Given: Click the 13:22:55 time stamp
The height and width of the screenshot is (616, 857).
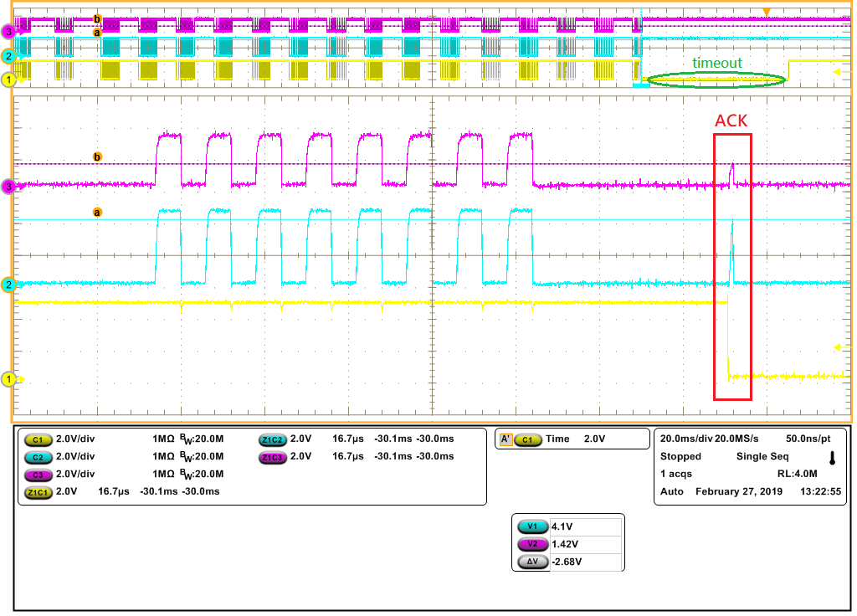Looking at the screenshot, I should 820,491.
